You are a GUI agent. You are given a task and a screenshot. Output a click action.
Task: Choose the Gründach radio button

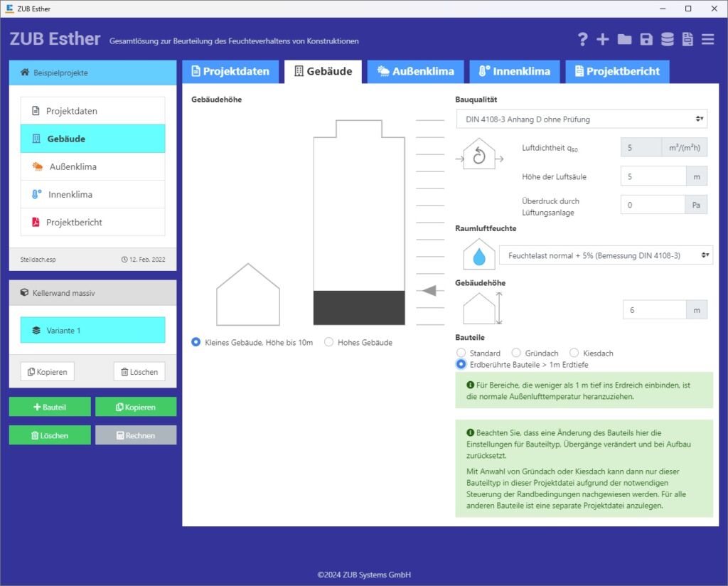[516, 353]
